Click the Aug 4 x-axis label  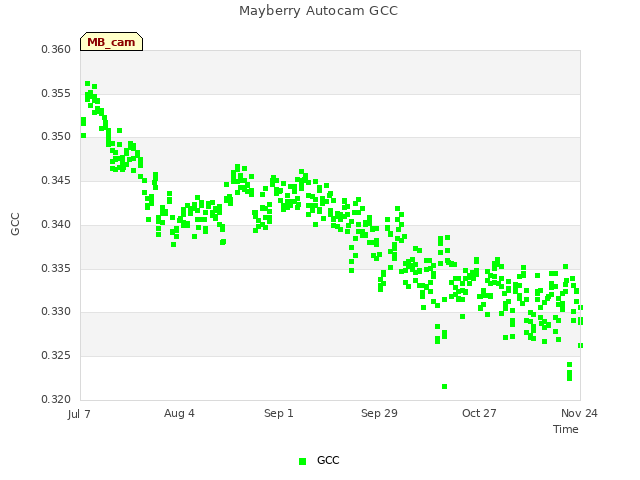(179, 413)
